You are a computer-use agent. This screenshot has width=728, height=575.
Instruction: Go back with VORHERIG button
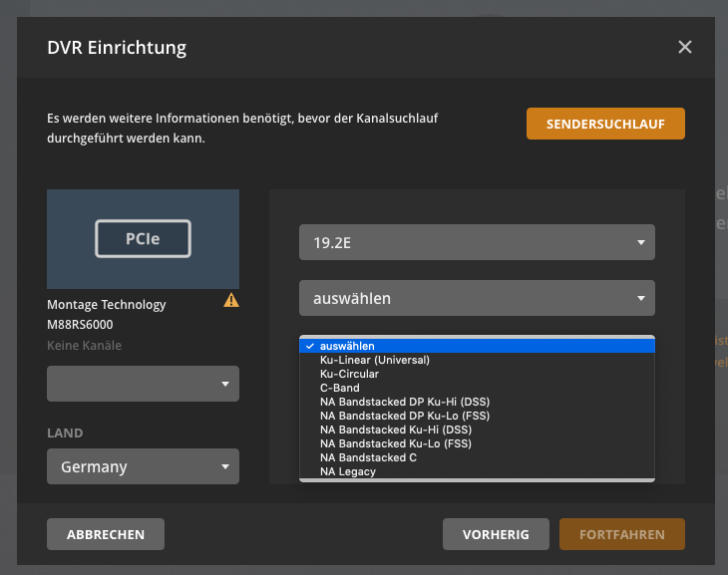(x=496, y=534)
